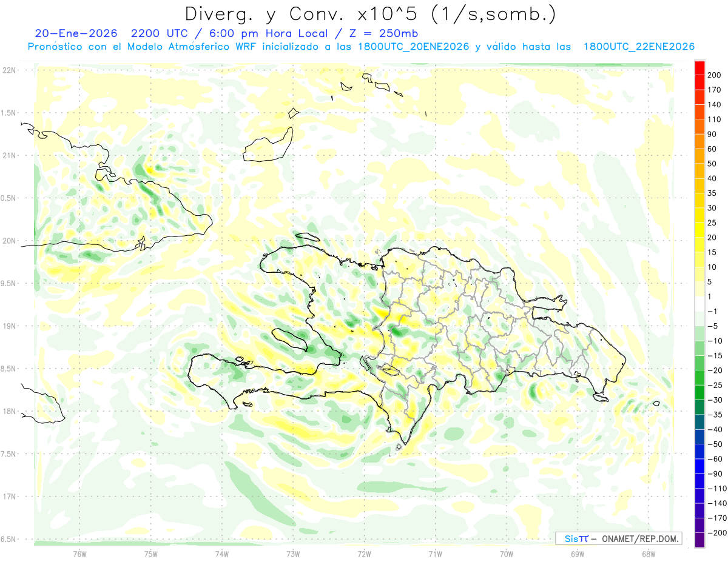Screen dimensions: 728x562
Task: Click the 70W longitude axis label
Action: (x=507, y=553)
